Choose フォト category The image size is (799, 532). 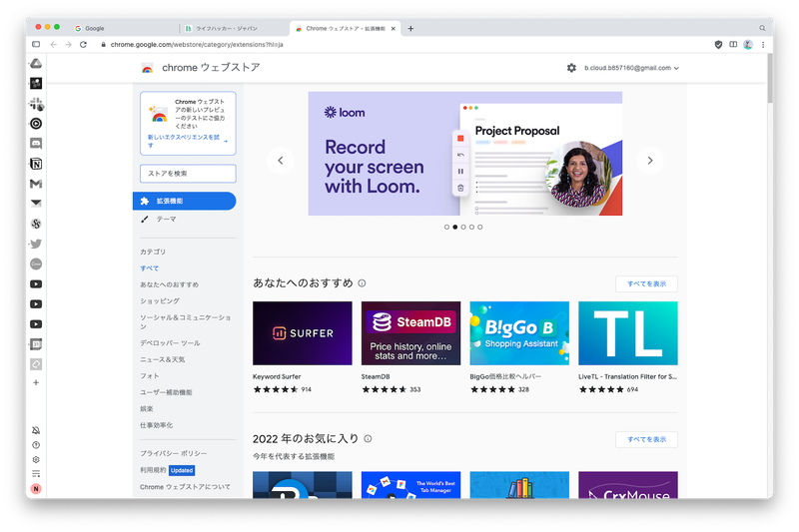coord(149,375)
